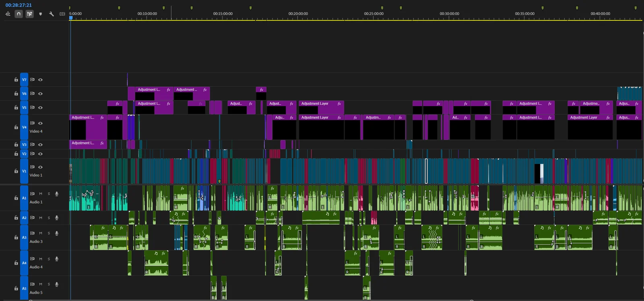The image size is (644, 301).
Task: Click the 00:30:00:00 label on time ruler
Action: (x=449, y=14)
